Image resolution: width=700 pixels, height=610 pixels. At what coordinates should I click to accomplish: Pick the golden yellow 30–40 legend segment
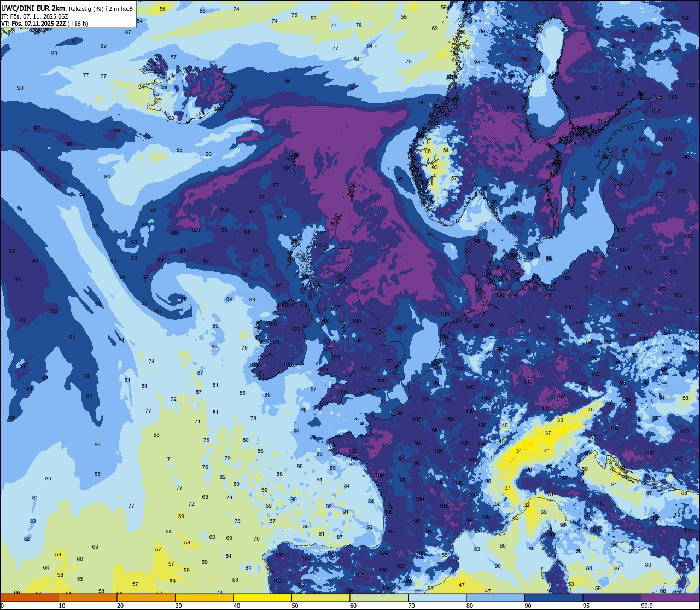click(204, 598)
